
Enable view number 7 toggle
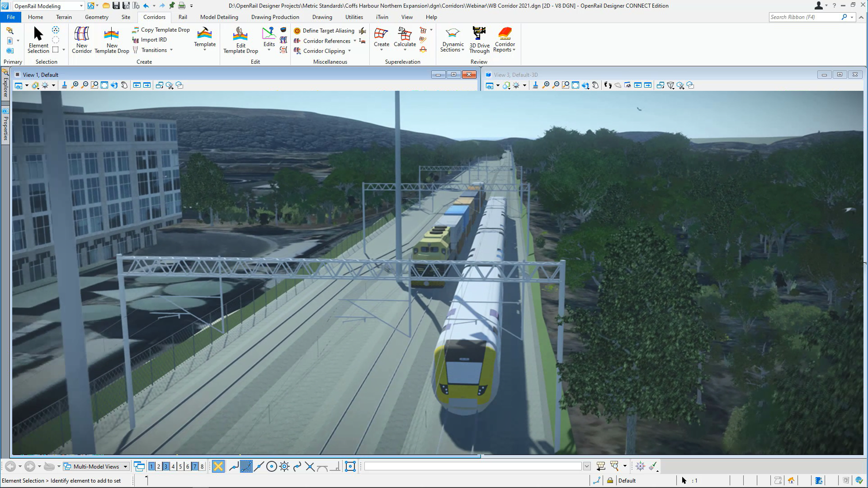(194, 466)
